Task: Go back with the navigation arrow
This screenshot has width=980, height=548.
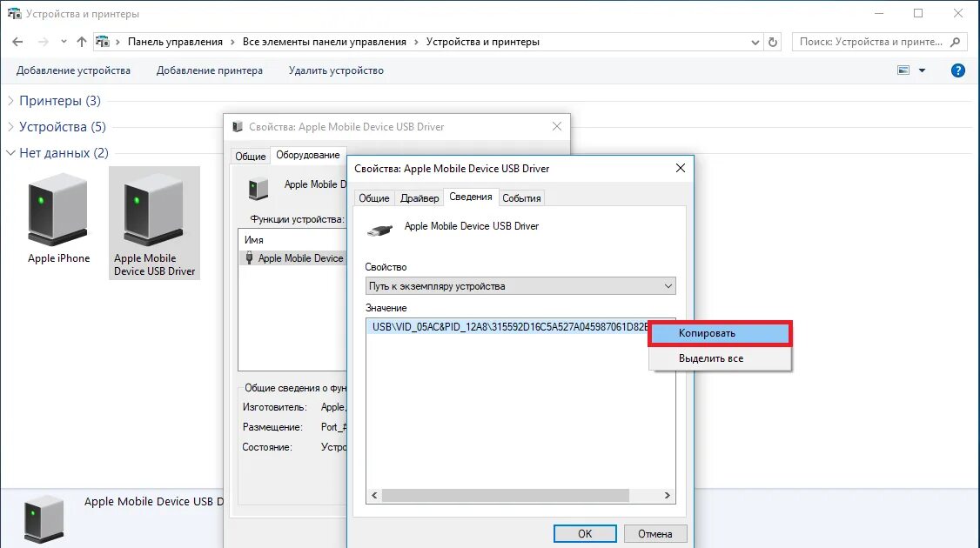Action: [x=17, y=42]
